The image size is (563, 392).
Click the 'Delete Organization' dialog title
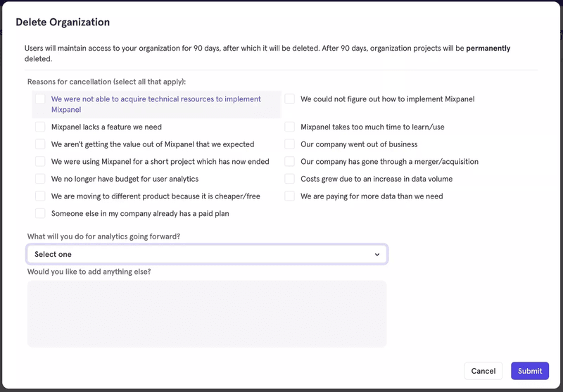[63, 23]
